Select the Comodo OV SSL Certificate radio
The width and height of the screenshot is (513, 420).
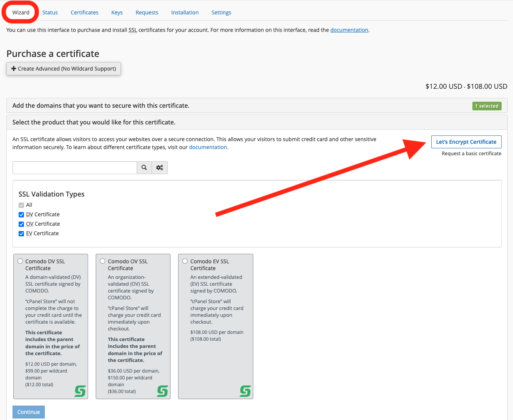103,261
